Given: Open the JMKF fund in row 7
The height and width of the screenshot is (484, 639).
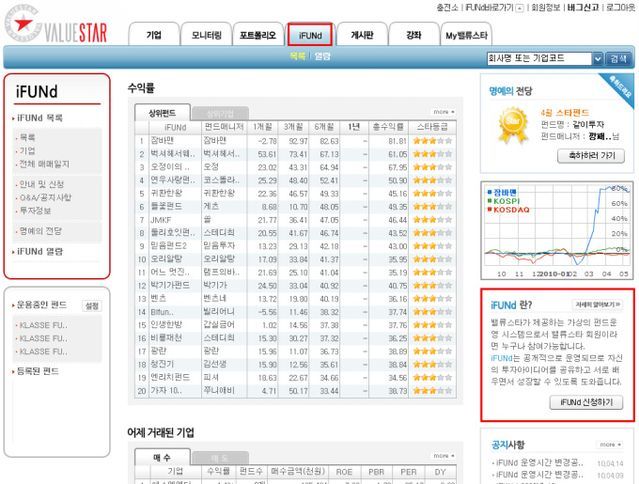Looking at the screenshot, I should pyautogui.click(x=161, y=220).
